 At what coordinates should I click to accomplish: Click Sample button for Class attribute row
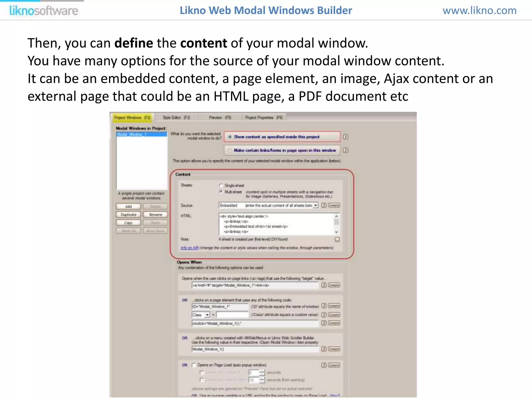[x=334, y=315]
